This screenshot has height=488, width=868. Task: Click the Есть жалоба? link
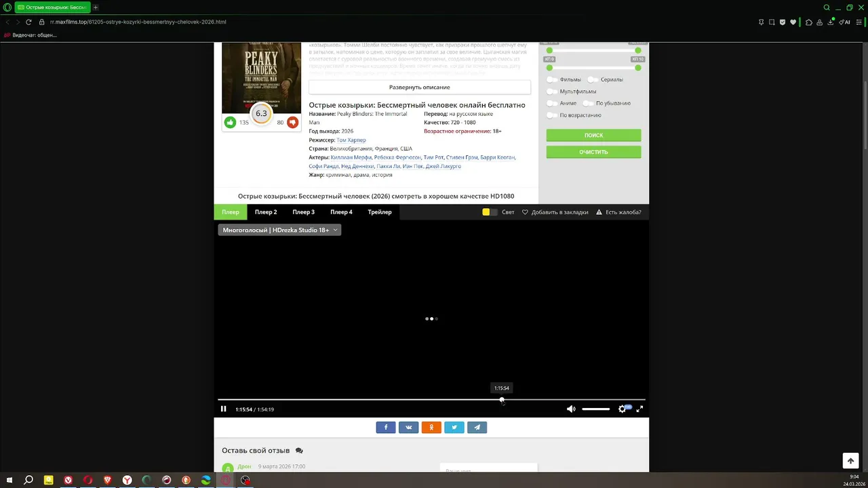pos(618,212)
